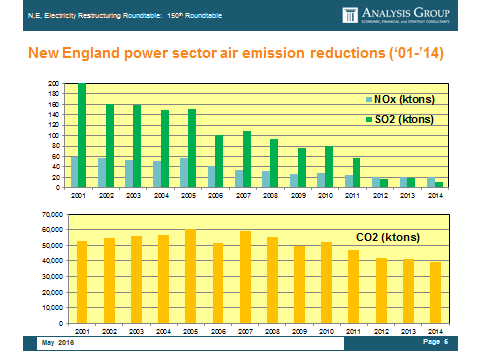
Task: Click the '2013' x-axis label of the CO2 chart
Action: pos(408,331)
